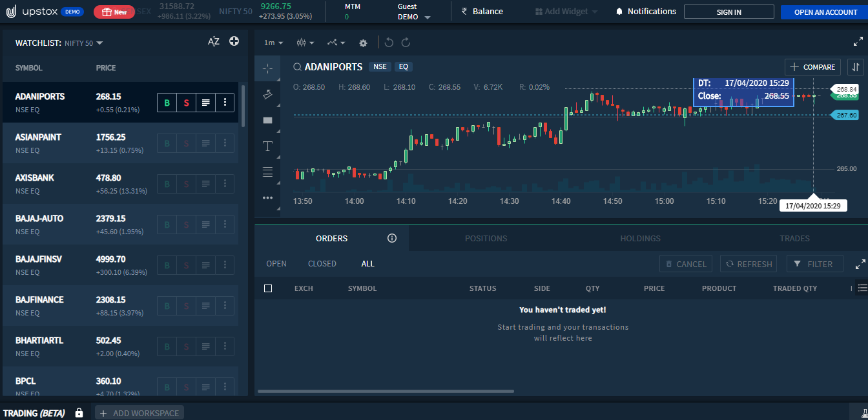Click the Notifications bell
The height and width of the screenshot is (420, 868).
[619, 12]
